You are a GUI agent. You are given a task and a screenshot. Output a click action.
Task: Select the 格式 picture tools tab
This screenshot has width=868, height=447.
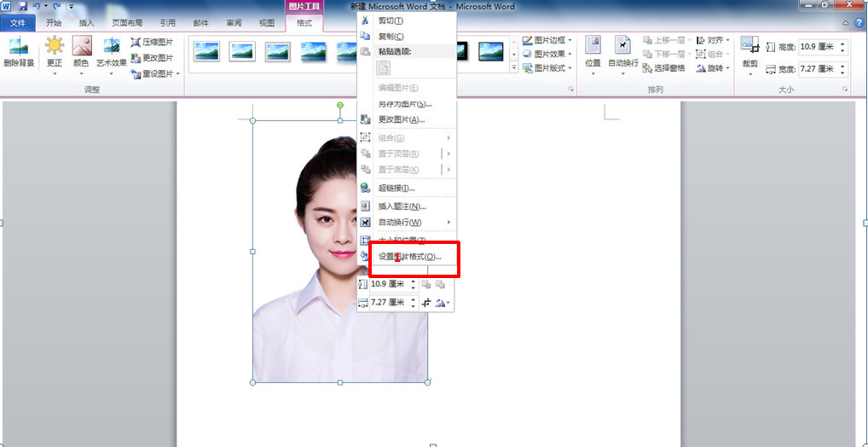304,23
